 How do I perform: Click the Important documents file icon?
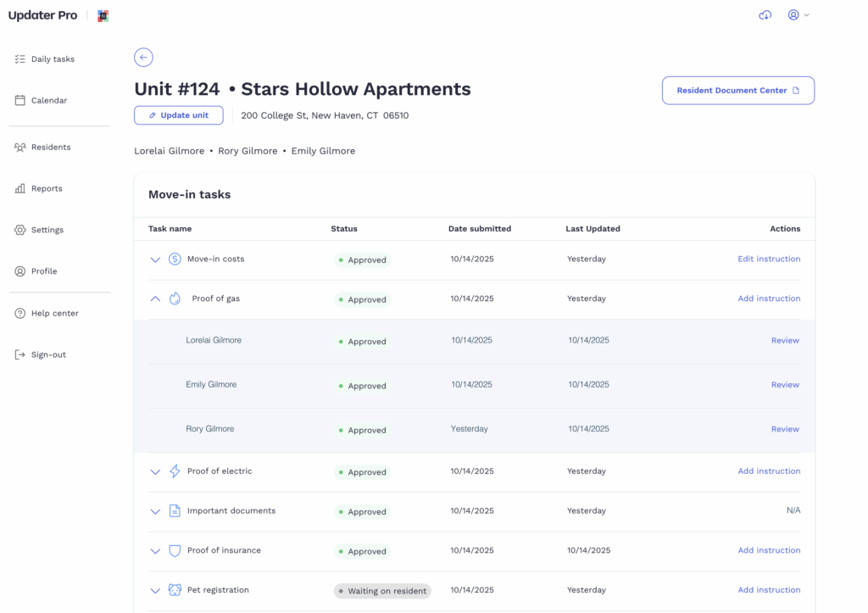click(x=175, y=511)
